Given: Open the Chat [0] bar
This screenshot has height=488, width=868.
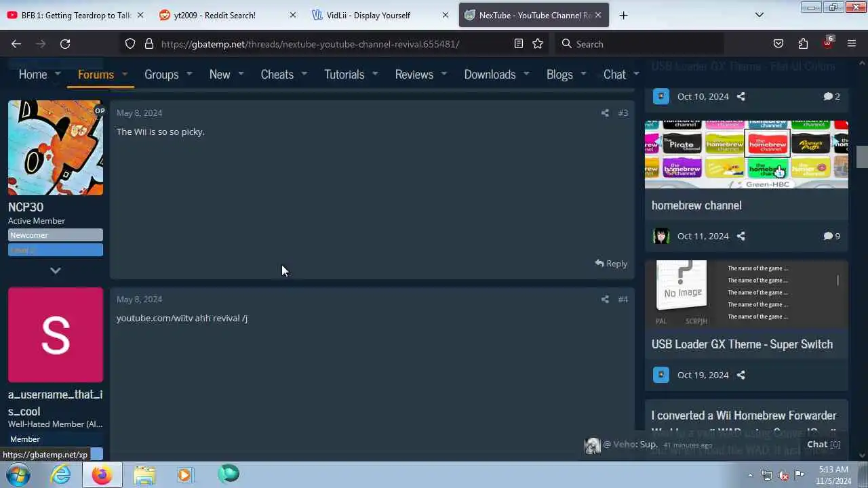Looking at the screenshot, I should [823, 445].
